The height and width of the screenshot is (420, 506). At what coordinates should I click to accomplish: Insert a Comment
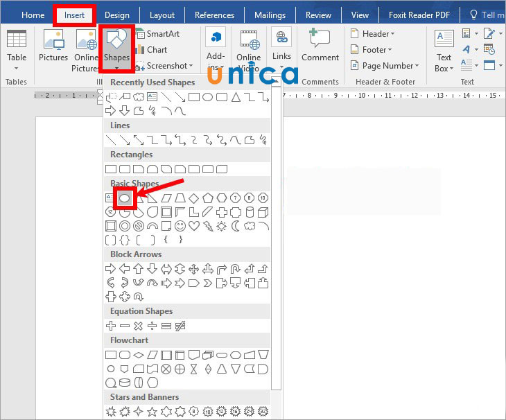pos(320,45)
